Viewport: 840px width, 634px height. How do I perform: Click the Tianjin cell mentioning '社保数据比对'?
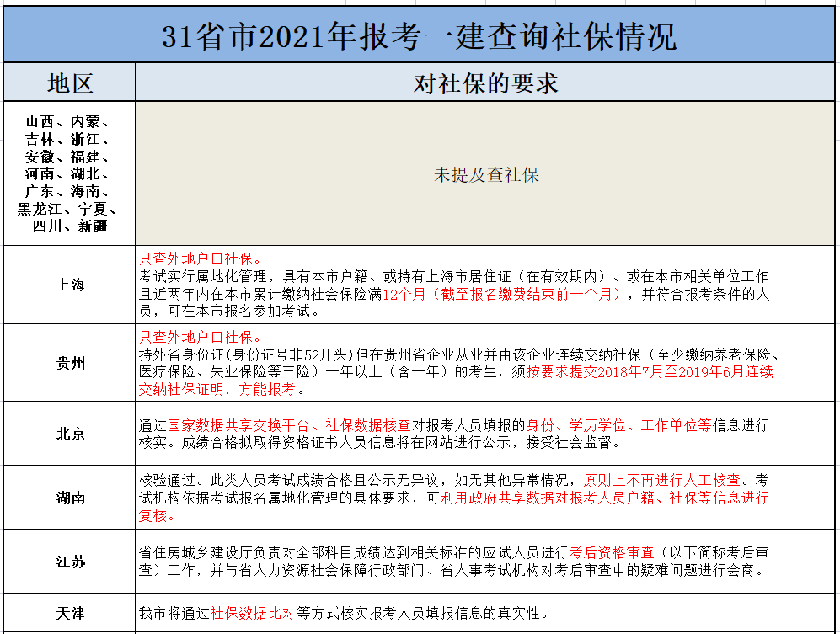485,613
